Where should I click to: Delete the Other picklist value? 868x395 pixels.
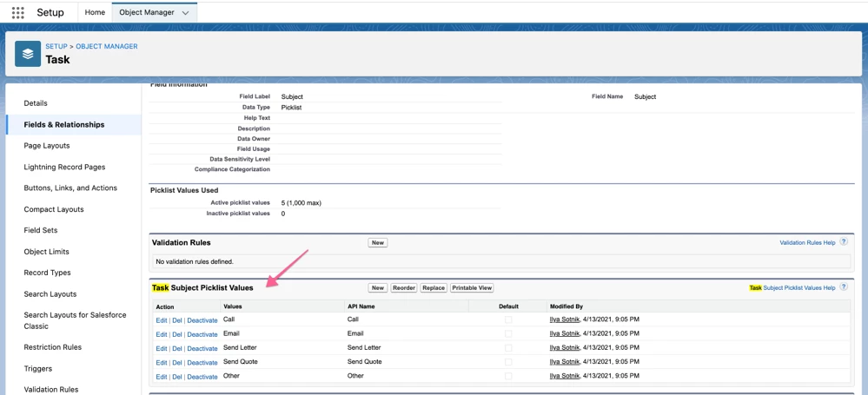pos(177,377)
